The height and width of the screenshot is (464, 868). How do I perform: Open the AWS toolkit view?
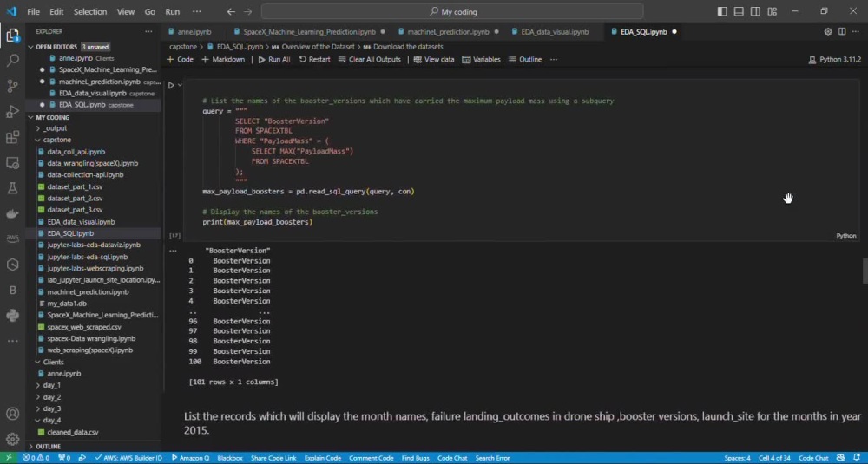click(x=12, y=239)
